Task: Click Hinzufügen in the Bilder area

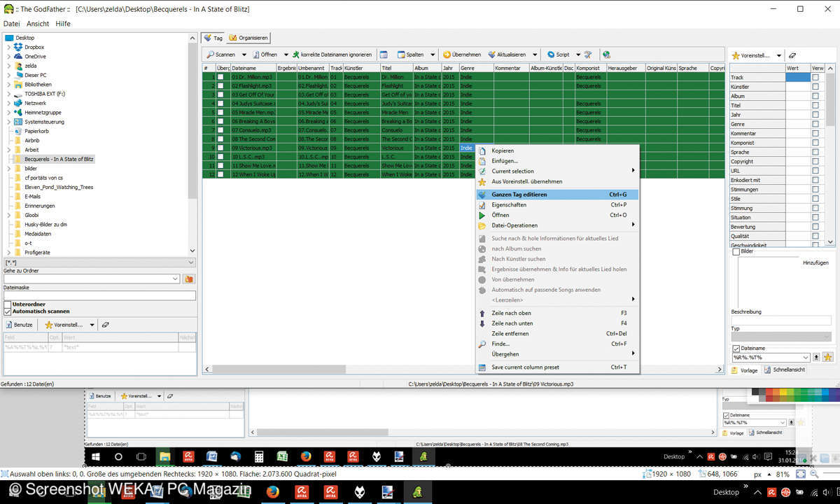Action: (x=815, y=262)
